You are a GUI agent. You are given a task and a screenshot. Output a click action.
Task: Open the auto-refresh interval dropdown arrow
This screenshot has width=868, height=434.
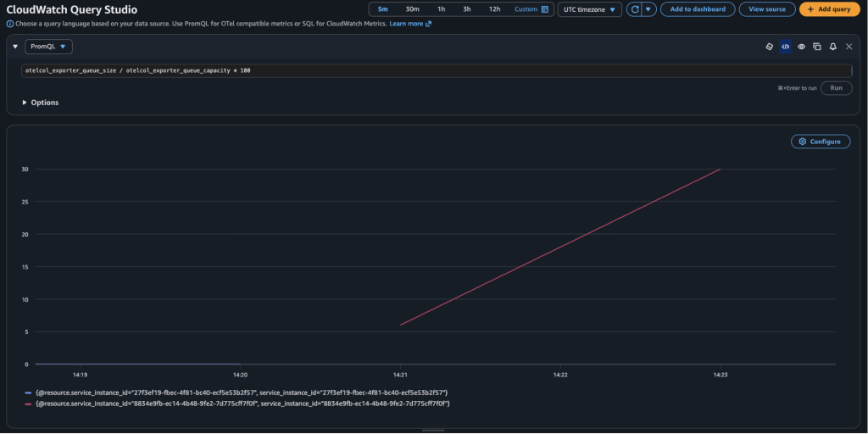(x=648, y=9)
